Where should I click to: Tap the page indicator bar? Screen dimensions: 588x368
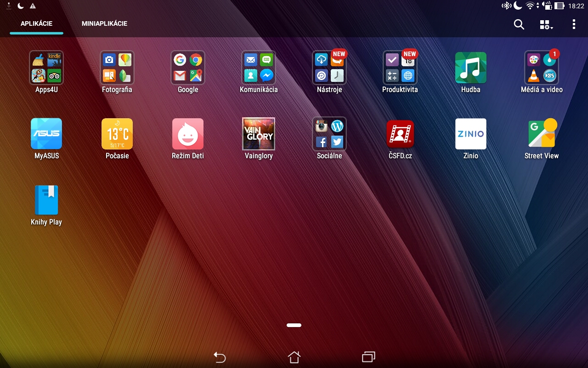(294, 325)
